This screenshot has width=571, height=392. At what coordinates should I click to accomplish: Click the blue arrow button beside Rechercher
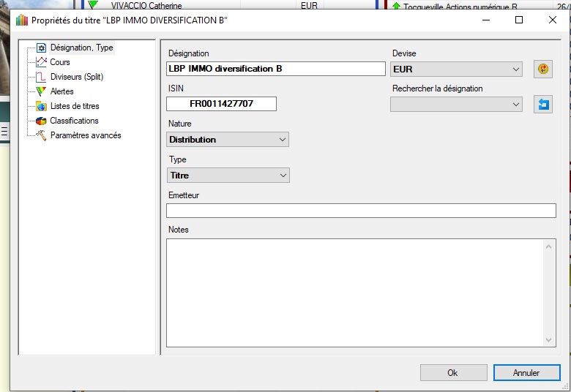click(x=542, y=105)
